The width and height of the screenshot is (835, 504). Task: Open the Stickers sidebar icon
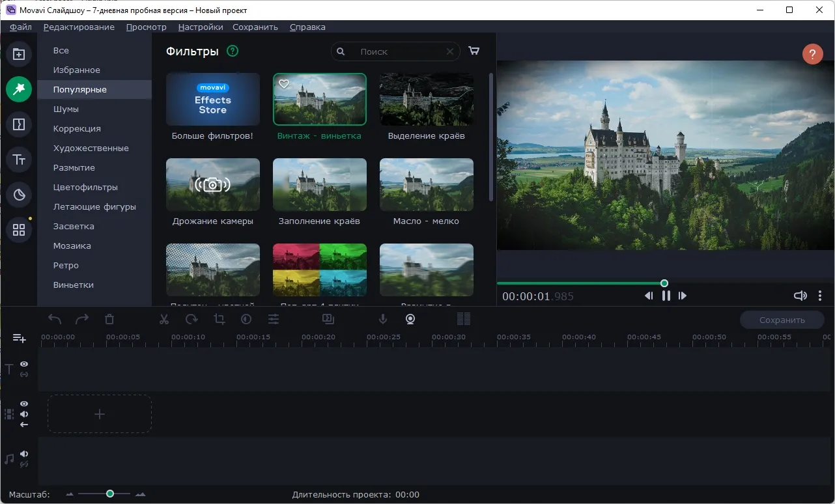pyautogui.click(x=19, y=195)
